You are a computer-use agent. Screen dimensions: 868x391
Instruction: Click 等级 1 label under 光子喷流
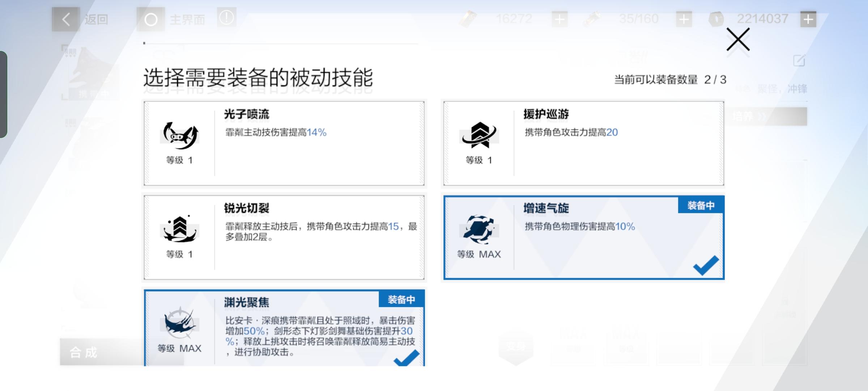pyautogui.click(x=179, y=160)
